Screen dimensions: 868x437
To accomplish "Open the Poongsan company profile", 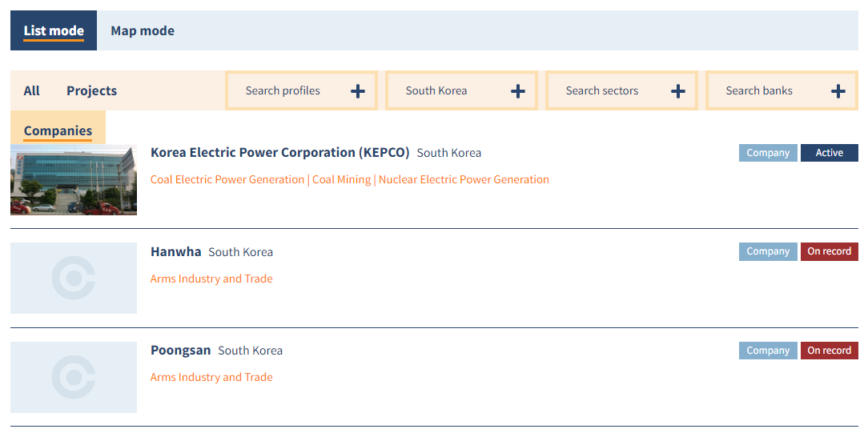I will (180, 350).
